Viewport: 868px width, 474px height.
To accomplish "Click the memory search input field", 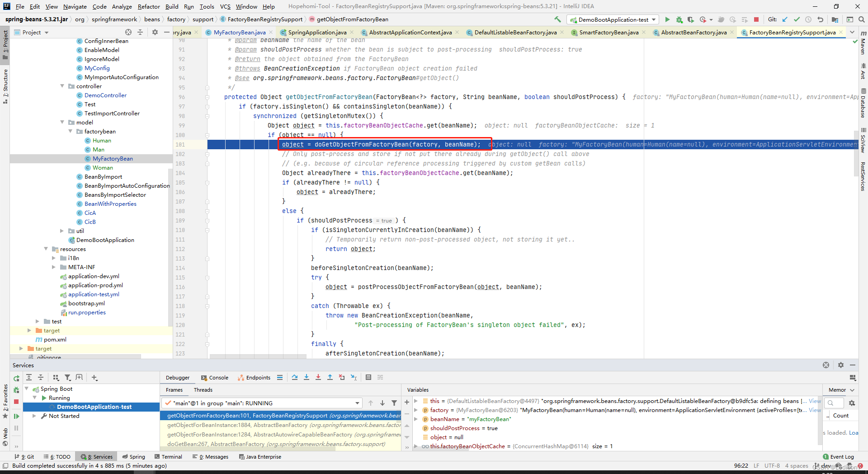I will (x=835, y=403).
